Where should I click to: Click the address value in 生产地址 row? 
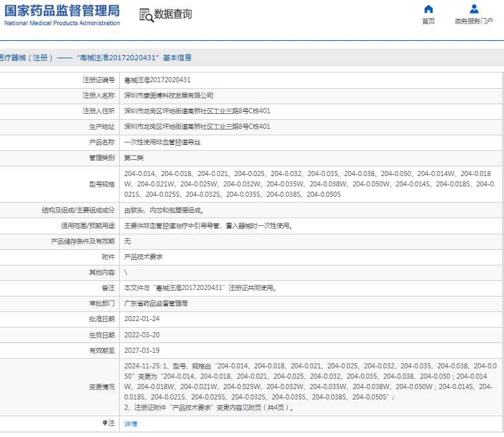197,126
